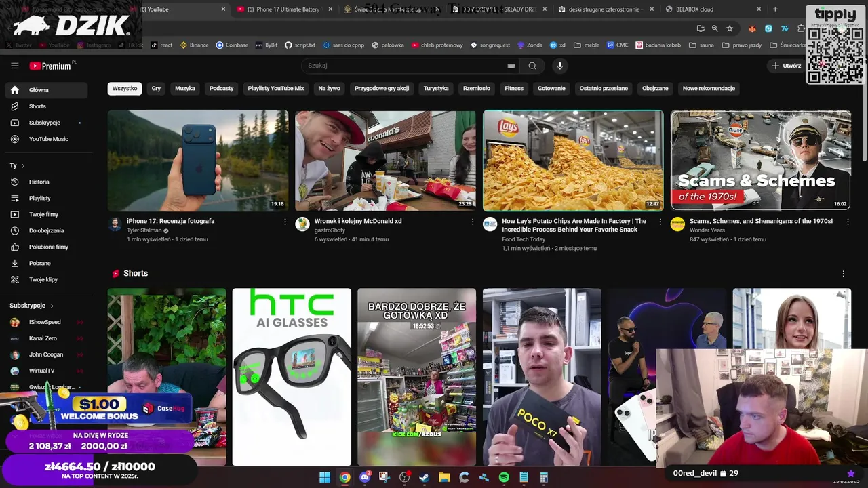Open the on-screen keyboard icon in search box
Image resolution: width=868 pixels, height=488 pixels.
pyautogui.click(x=511, y=66)
